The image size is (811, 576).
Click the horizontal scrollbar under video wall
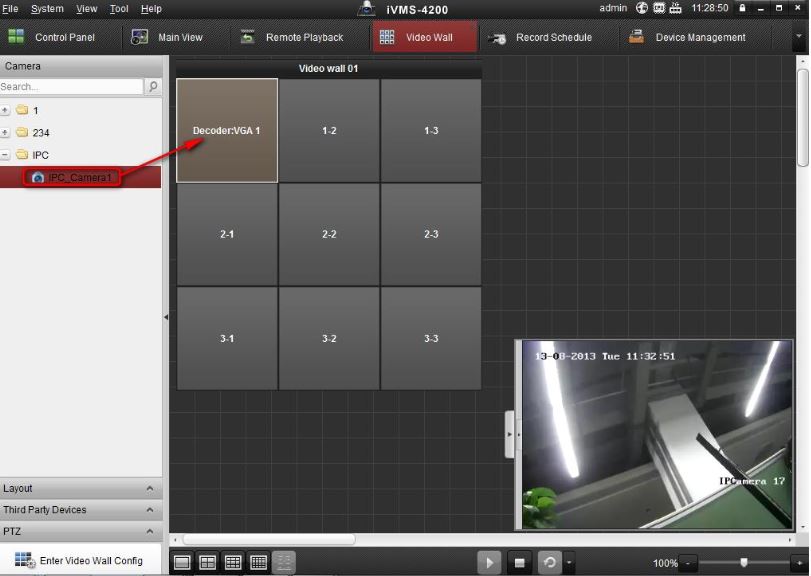[269, 539]
